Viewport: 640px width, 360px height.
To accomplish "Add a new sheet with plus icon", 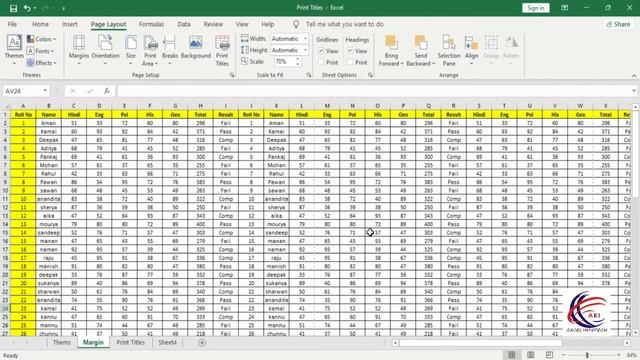I will pos(202,342).
